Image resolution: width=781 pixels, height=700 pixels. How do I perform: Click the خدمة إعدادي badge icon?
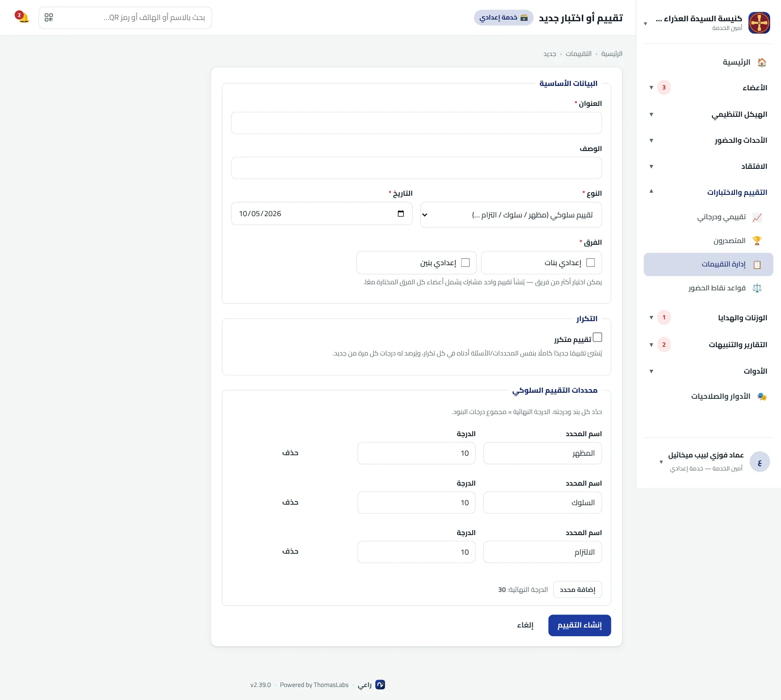pyautogui.click(x=524, y=17)
